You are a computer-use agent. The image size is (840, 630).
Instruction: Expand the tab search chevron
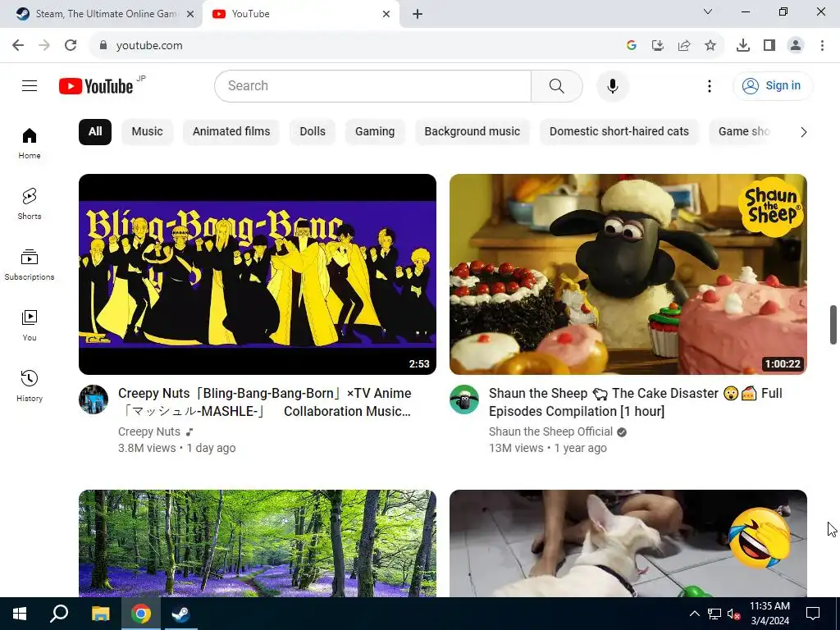(x=708, y=11)
